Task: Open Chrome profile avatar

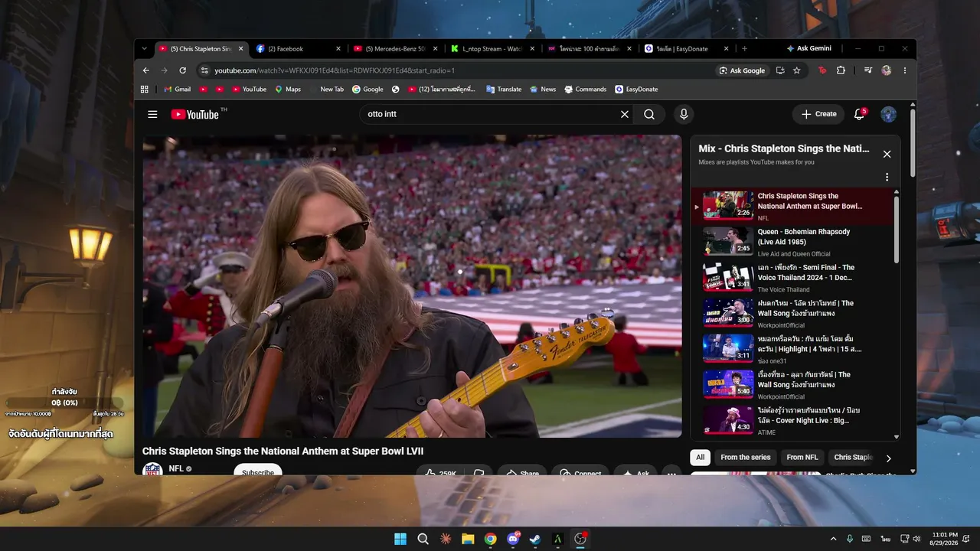Action: pos(886,70)
